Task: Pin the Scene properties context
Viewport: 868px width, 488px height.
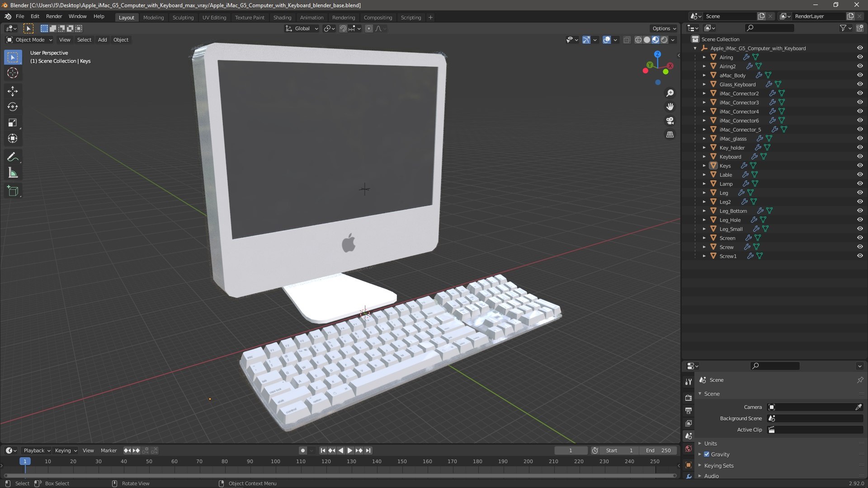Action: tap(860, 380)
